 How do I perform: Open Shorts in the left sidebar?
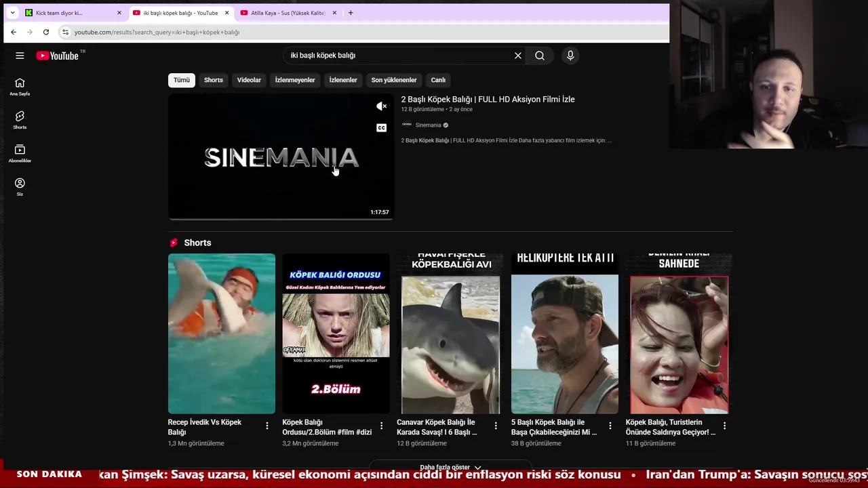tap(20, 120)
